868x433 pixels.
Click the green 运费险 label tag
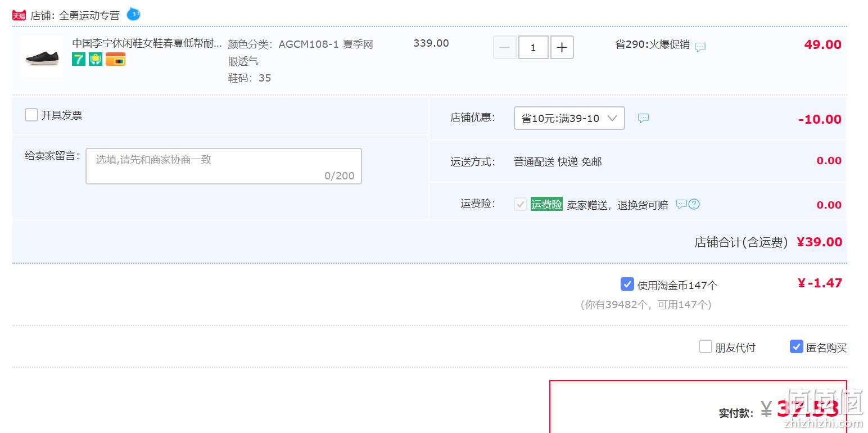(546, 204)
